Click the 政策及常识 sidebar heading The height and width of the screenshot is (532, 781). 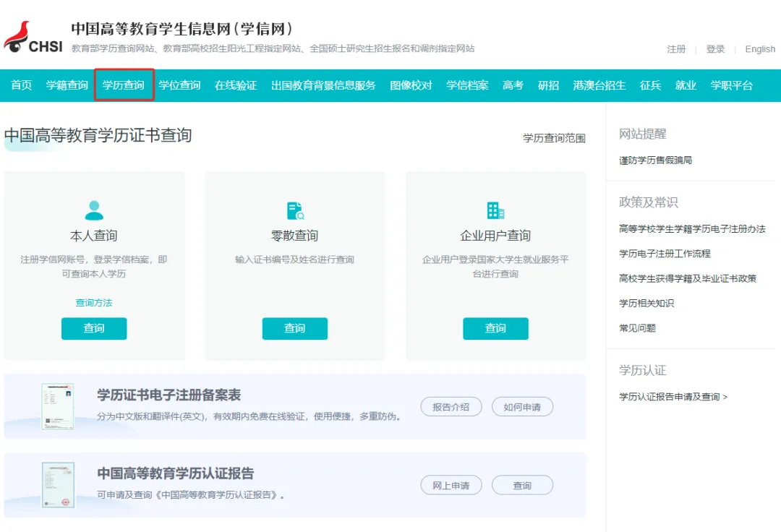649,202
